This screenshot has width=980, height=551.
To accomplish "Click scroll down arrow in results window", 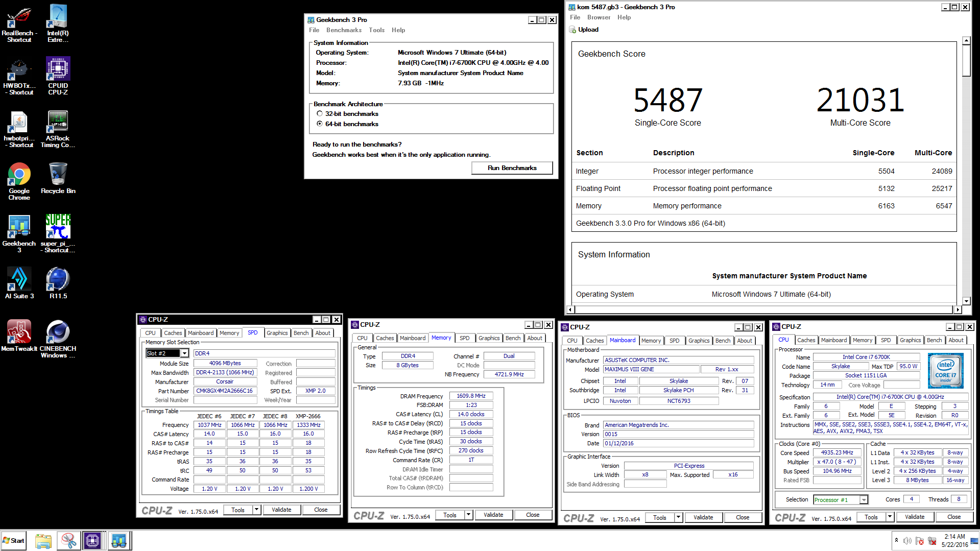I will click(966, 301).
